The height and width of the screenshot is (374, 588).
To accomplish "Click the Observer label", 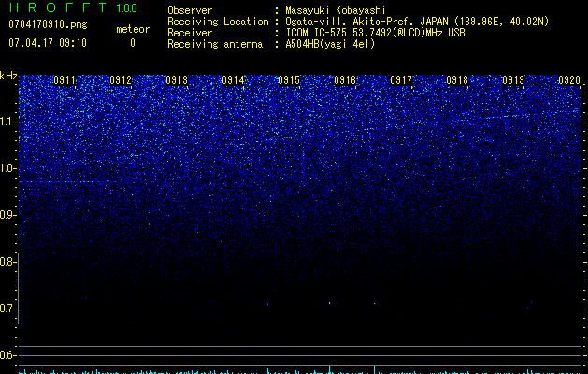I will click(190, 10).
